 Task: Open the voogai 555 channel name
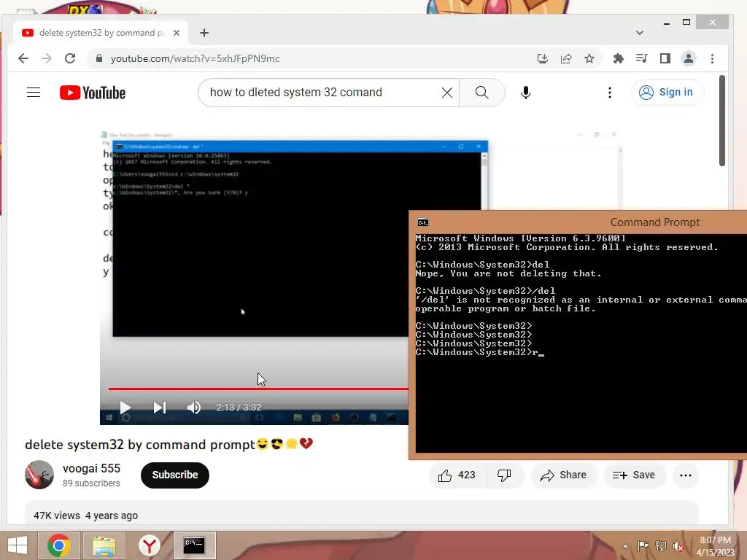tap(91, 469)
